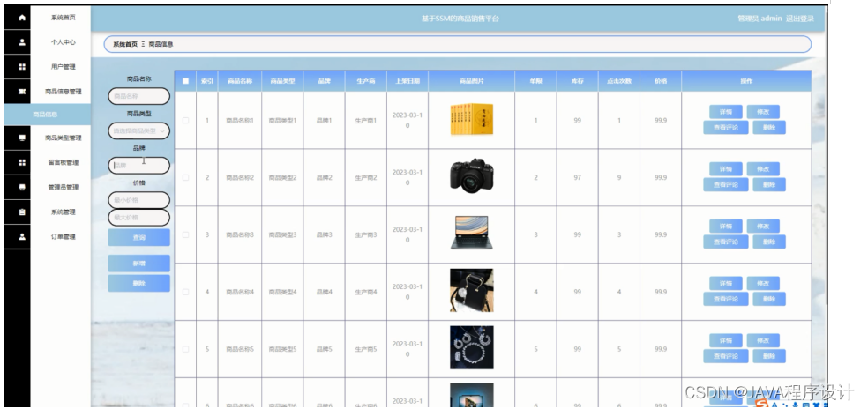This screenshot has width=868, height=409.
Task: Click the 最大价格 input field
Action: (x=139, y=218)
